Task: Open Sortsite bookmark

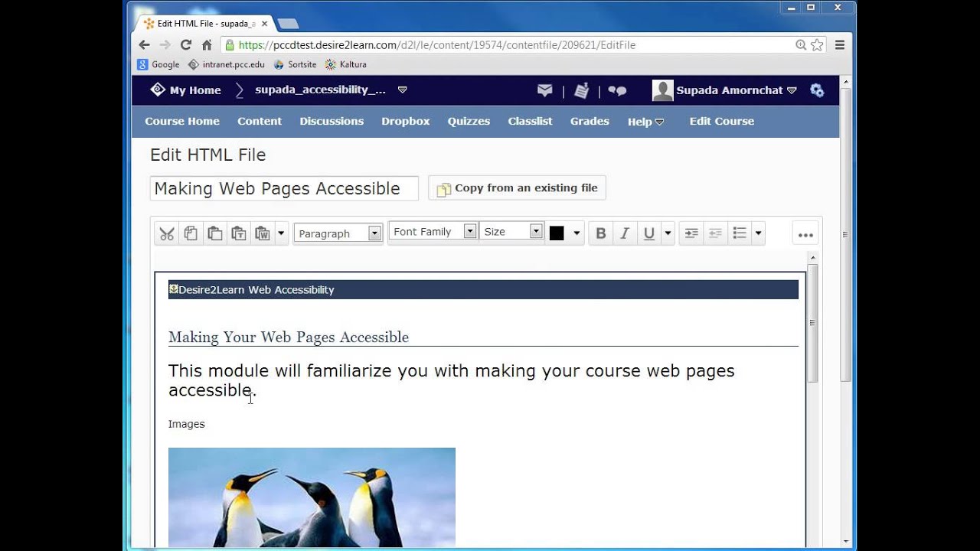Action: pos(295,64)
